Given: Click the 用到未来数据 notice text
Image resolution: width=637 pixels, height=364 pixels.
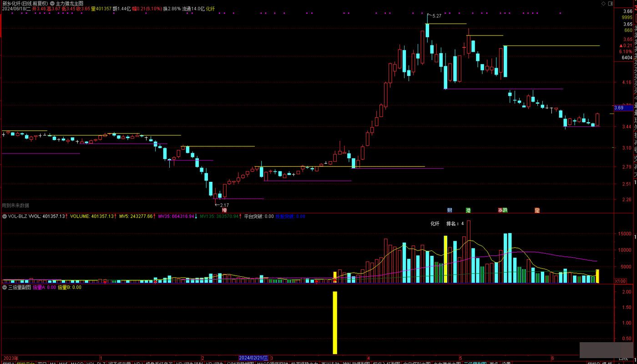Looking at the screenshot, I should 15,205.
